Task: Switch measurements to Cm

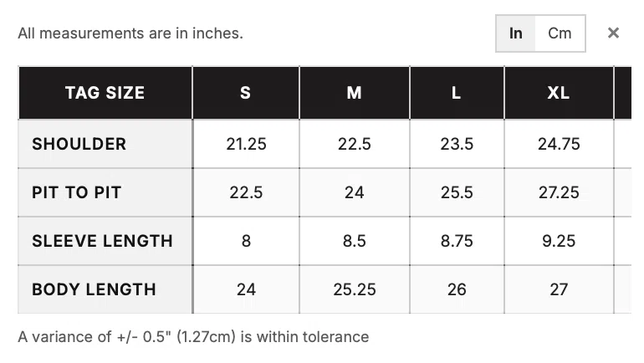Action: [560, 33]
